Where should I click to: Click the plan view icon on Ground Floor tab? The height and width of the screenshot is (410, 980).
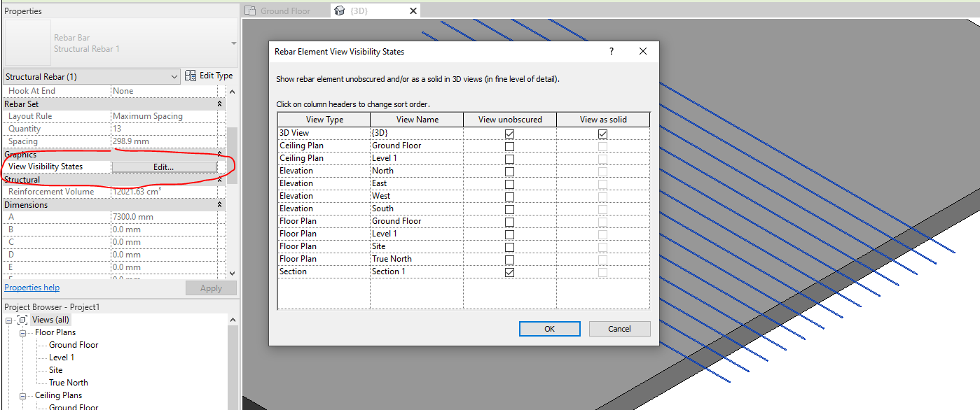click(250, 10)
